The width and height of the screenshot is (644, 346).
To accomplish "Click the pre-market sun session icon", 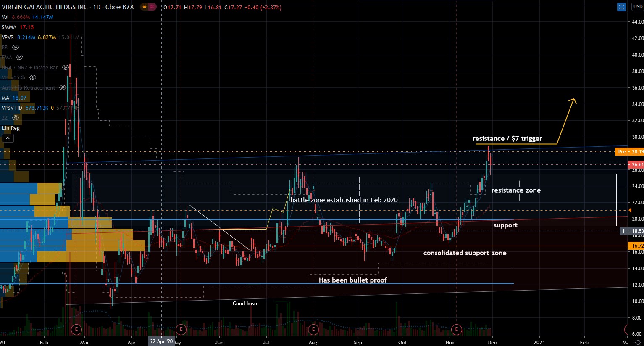I will (x=145, y=7).
